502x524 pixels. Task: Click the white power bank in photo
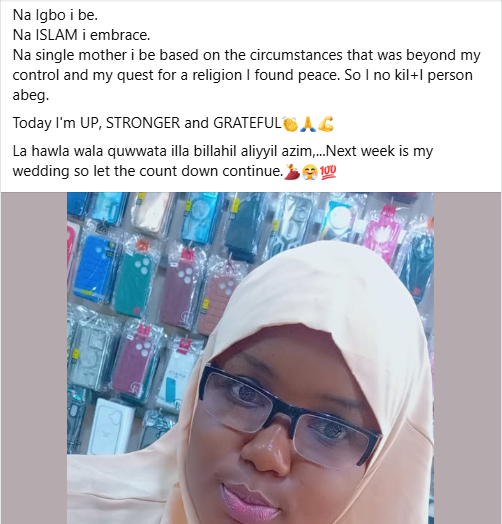(111, 426)
